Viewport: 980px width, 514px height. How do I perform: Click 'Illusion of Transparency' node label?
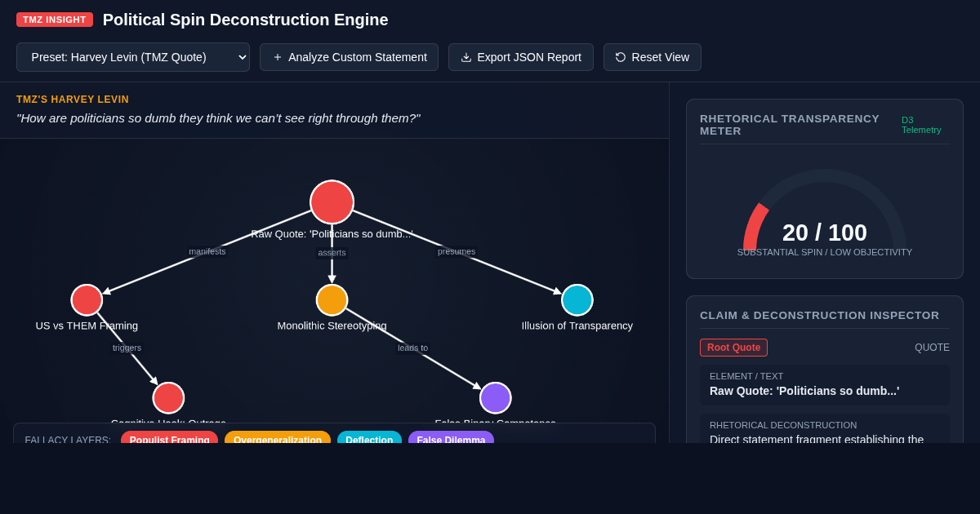click(x=577, y=326)
